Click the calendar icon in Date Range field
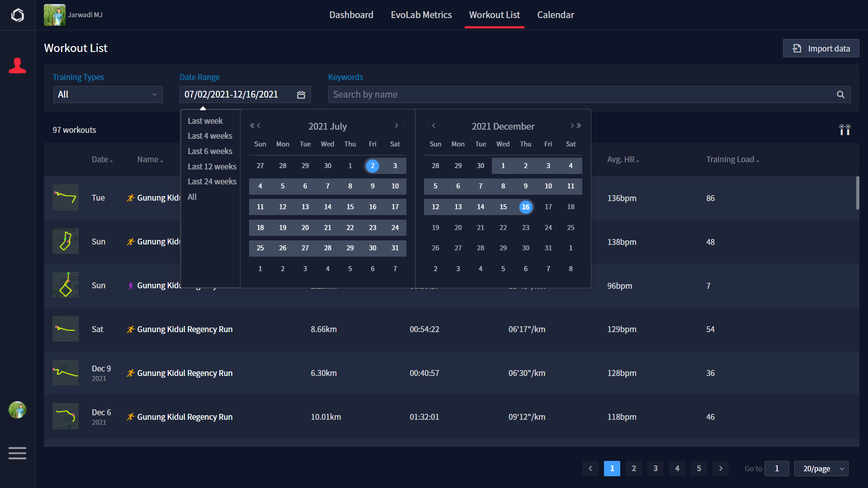The height and width of the screenshot is (488, 868). pos(301,95)
